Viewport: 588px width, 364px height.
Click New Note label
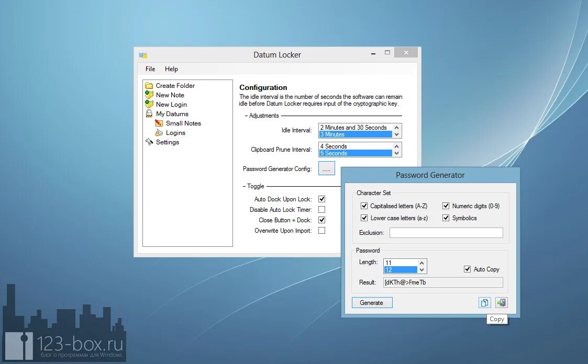[170, 95]
